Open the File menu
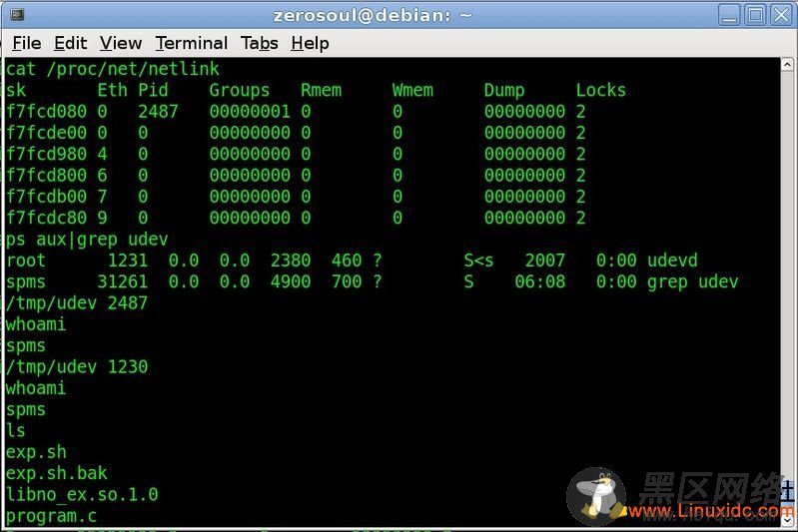This screenshot has width=798, height=532. (x=26, y=43)
